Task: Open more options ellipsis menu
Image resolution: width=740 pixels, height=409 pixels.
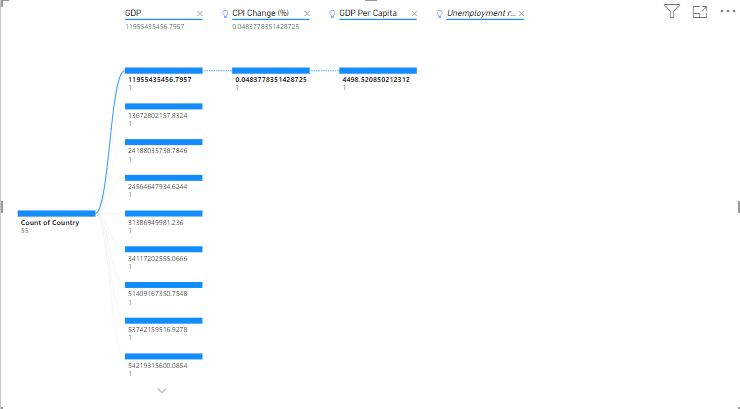Action: [x=728, y=11]
